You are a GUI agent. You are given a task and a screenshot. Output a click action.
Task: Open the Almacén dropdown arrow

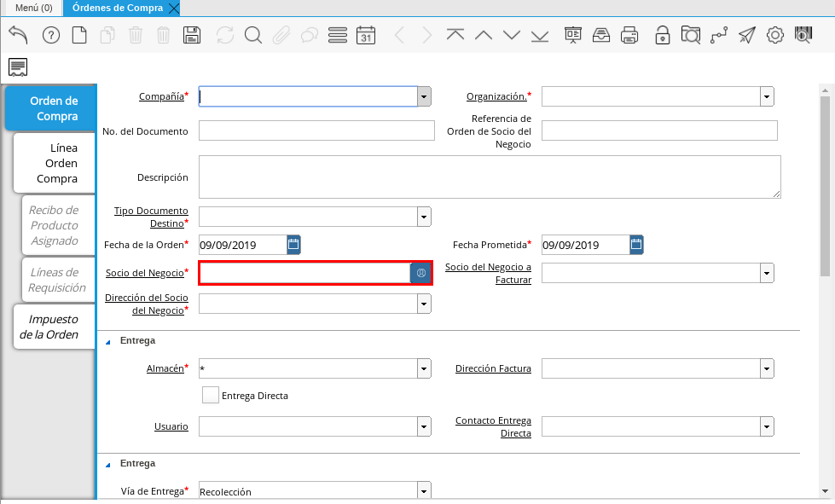(x=424, y=368)
